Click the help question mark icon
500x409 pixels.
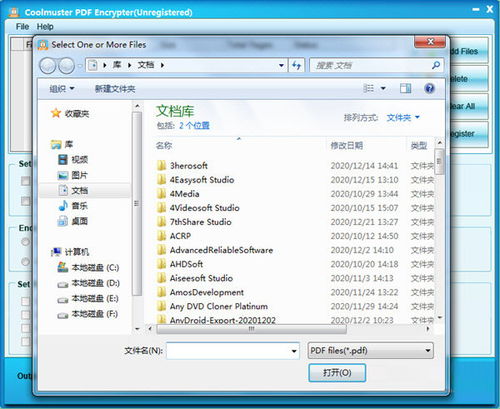click(429, 88)
